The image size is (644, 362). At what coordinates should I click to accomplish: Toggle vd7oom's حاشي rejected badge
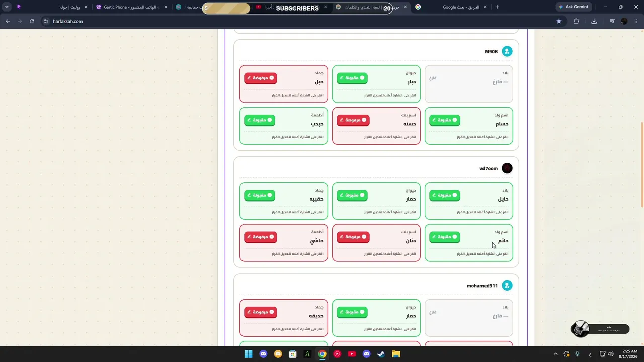coord(260,237)
